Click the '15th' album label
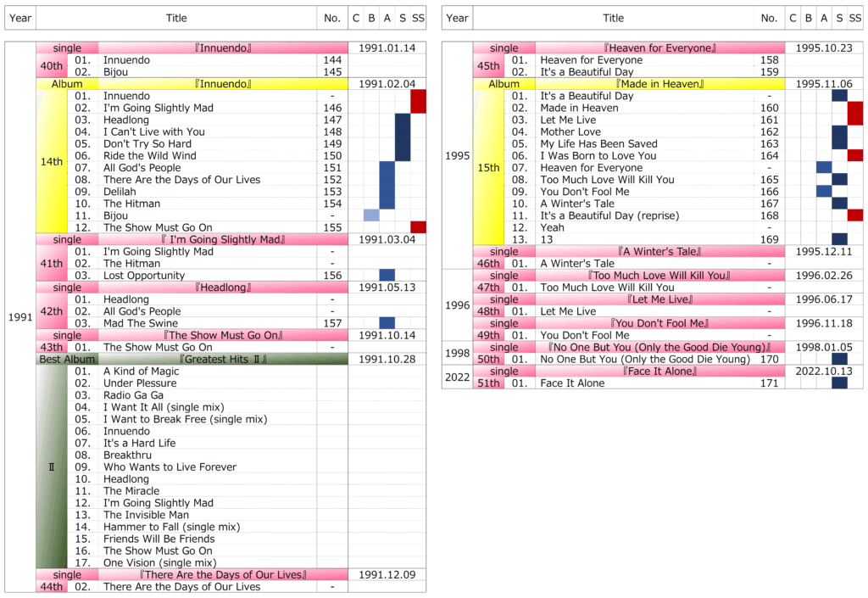The height and width of the screenshot is (598, 868). click(x=488, y=168)
